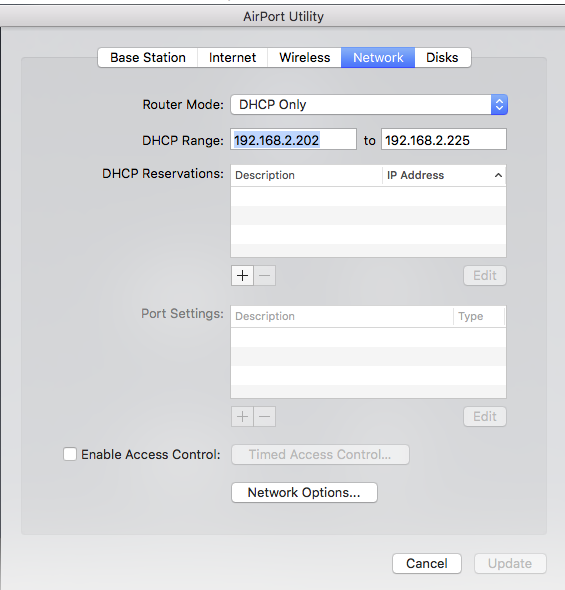
Task: Sort DHCP reservations by Description column
Action: pyautogui.click(x=306, y=175)
